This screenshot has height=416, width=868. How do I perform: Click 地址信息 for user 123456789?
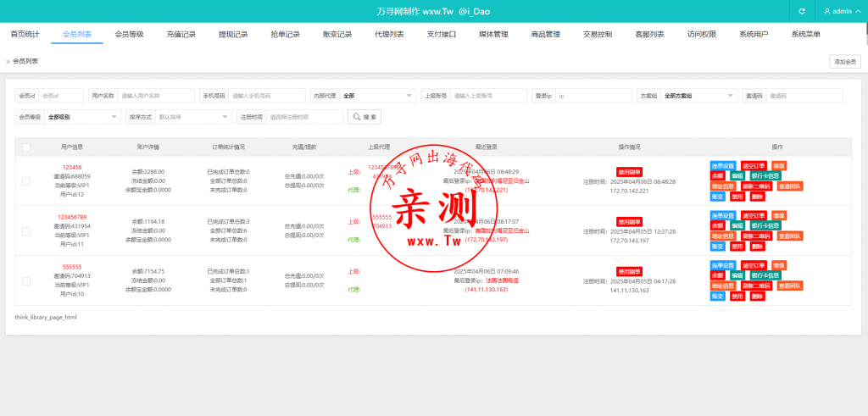723,236
